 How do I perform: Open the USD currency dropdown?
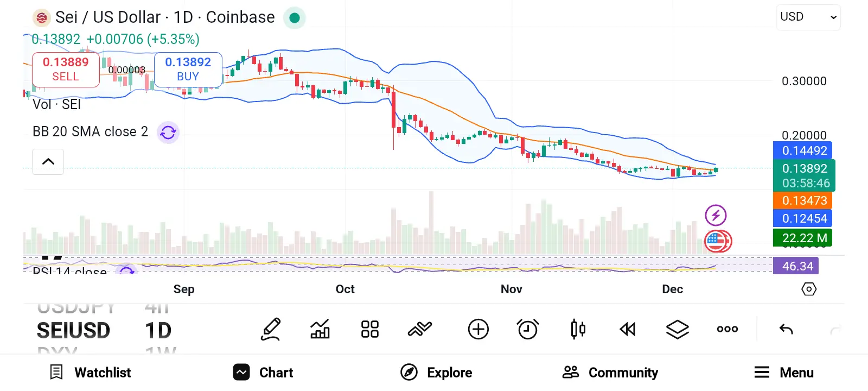point(808,17)
